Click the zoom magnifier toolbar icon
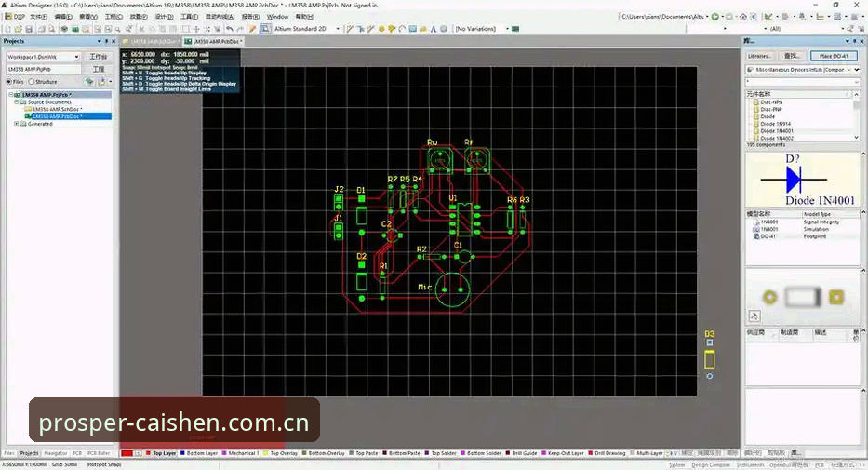This screenshot has width=868, height=470. (118, 28)
